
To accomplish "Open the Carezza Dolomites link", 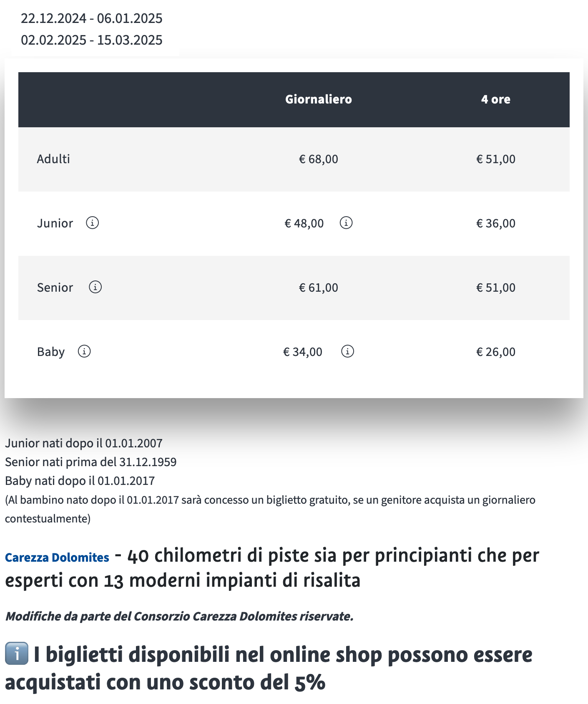I will [x=57, y=558].
